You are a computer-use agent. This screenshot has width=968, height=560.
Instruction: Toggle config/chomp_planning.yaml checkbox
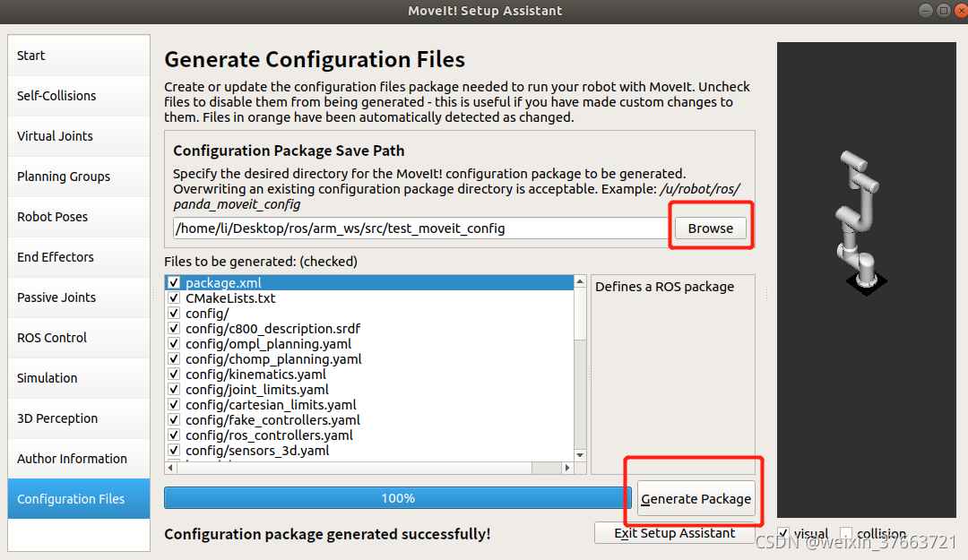pos(174,358)
